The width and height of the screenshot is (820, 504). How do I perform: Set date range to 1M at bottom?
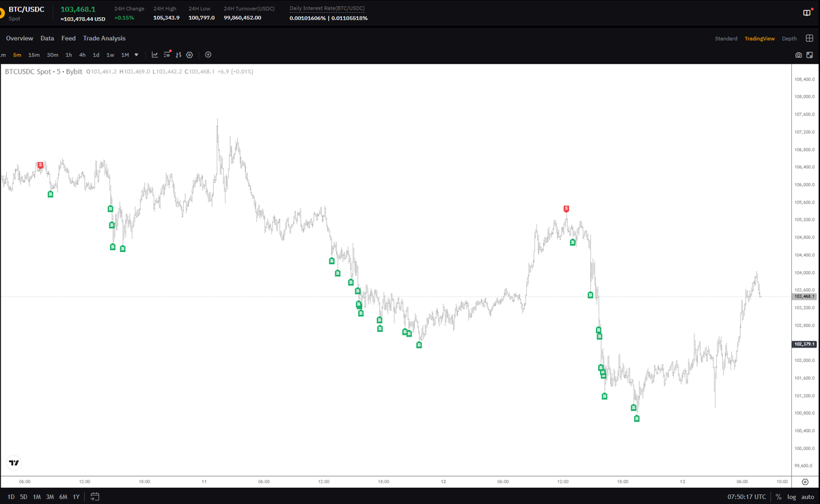tap(37, 496)
